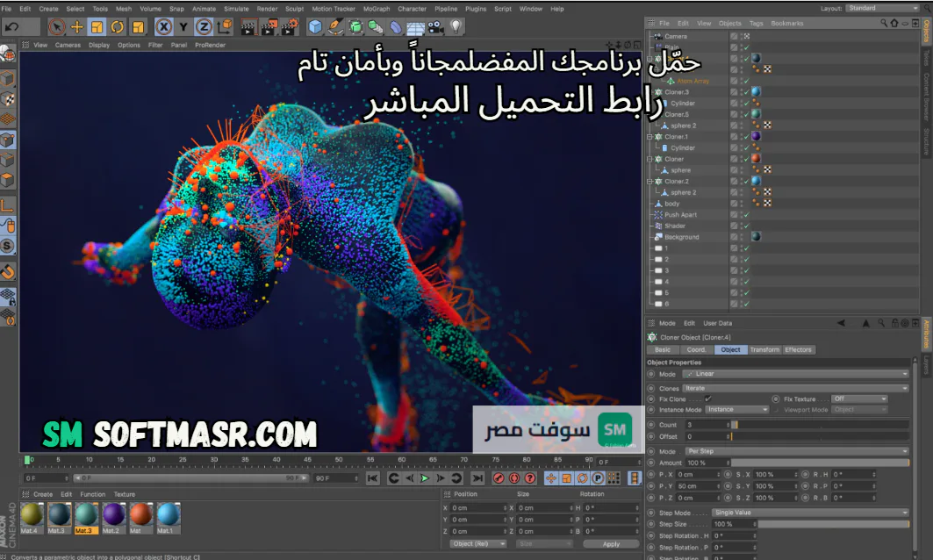The image size is (933, 560).
Task: Click the Keyframe Selection question-mark icon
Action: tap(529, 477)
